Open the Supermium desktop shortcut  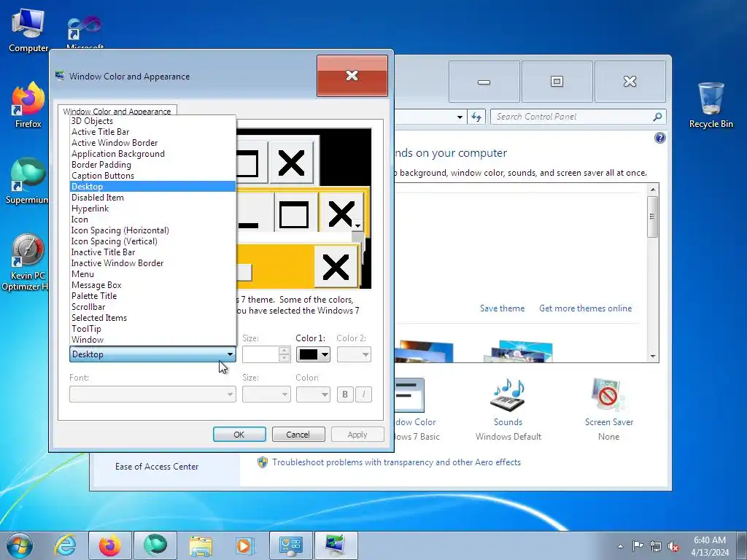[27, 181]
